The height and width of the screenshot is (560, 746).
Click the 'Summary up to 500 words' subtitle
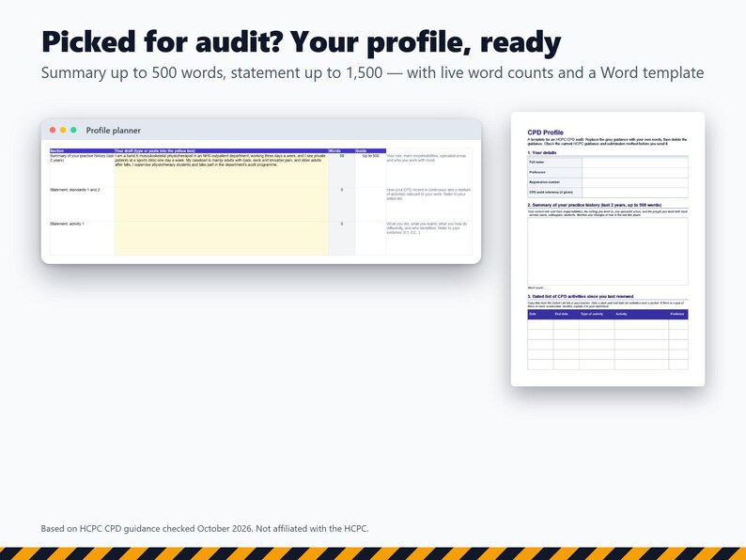[x=372, y=72]
